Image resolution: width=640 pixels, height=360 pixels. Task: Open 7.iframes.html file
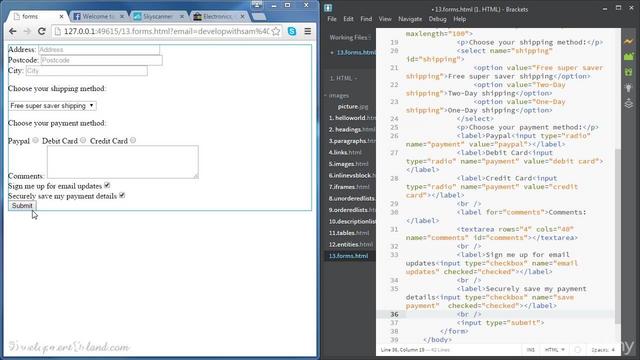349,187
